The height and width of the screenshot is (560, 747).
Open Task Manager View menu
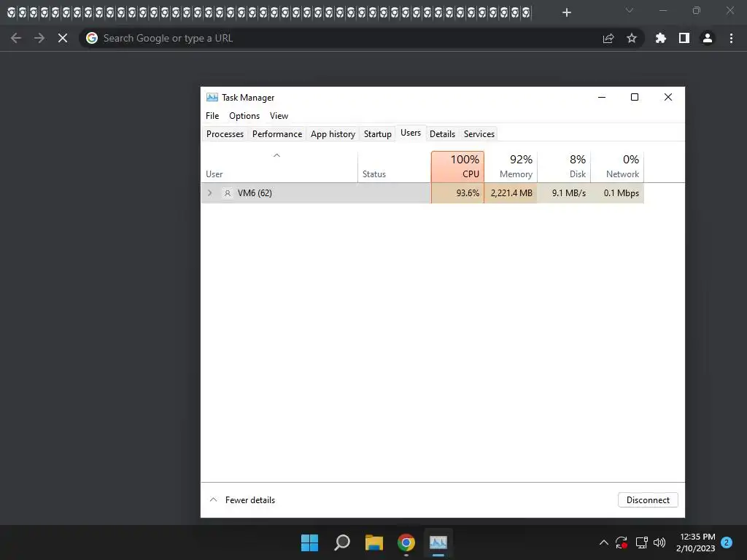click(x=279, y=116)
